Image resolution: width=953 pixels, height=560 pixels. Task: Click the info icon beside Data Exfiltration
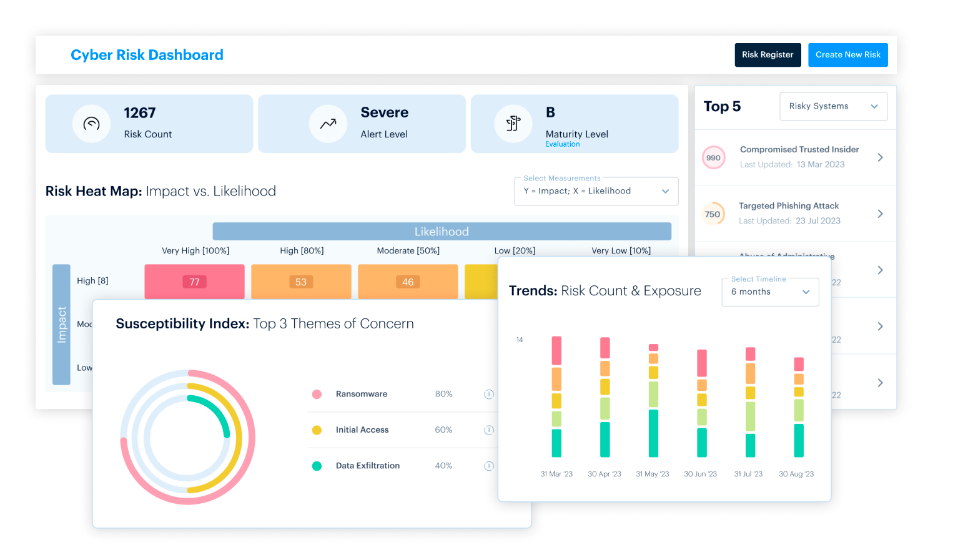pos(489,466)
